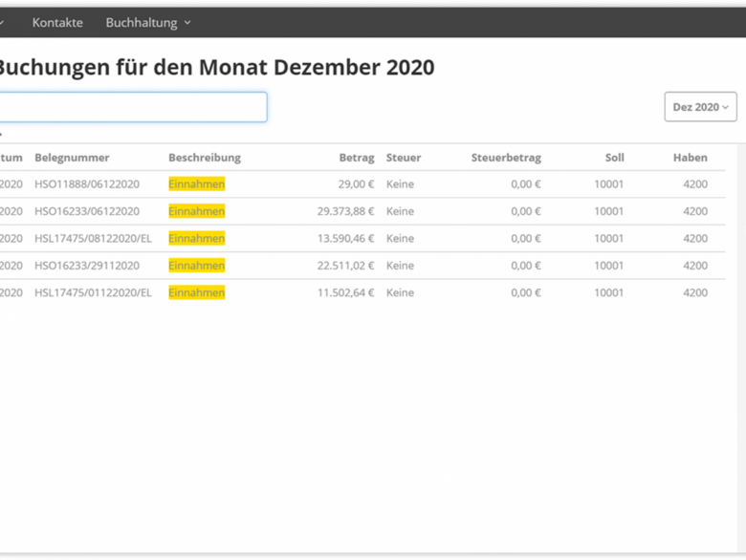This screenshot has width=746, height=560.
Task: Select booking HSO16233/06122020
Action: [87, 211]
